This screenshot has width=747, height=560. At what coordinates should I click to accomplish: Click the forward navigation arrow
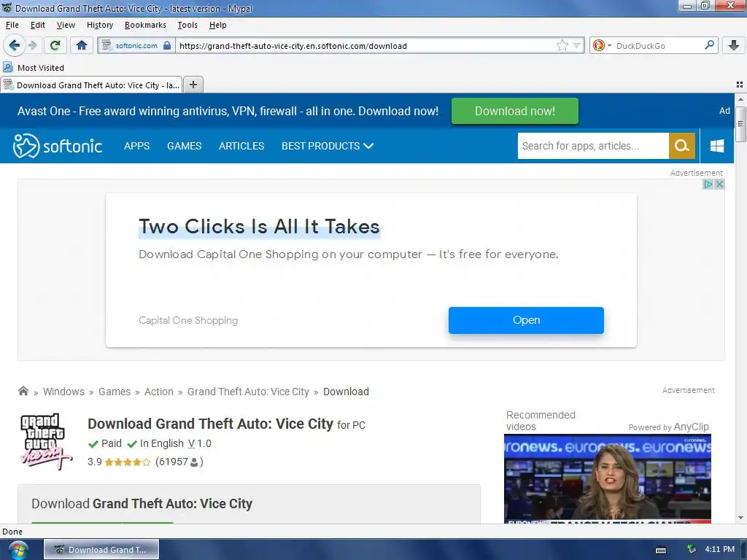(x=32, y=46)
